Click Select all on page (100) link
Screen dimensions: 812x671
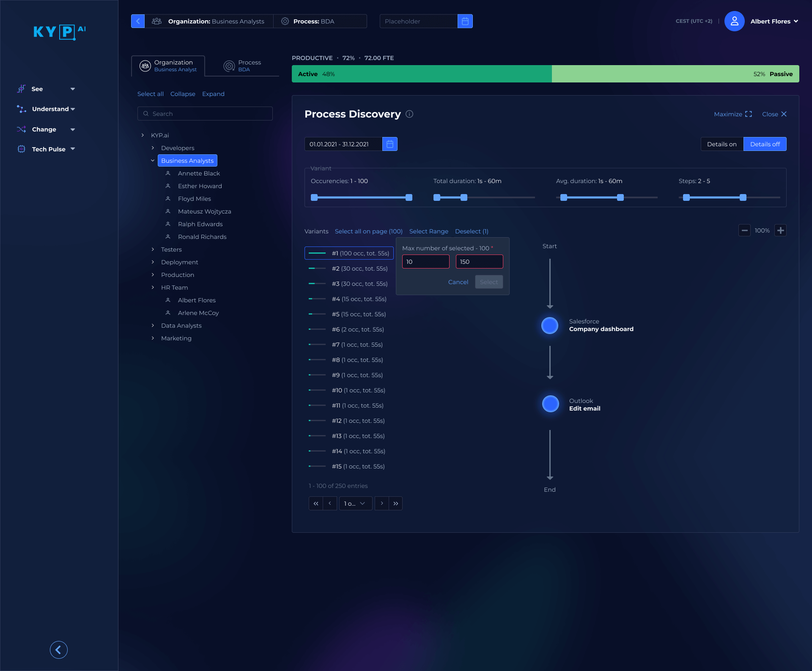pos(368,231)
